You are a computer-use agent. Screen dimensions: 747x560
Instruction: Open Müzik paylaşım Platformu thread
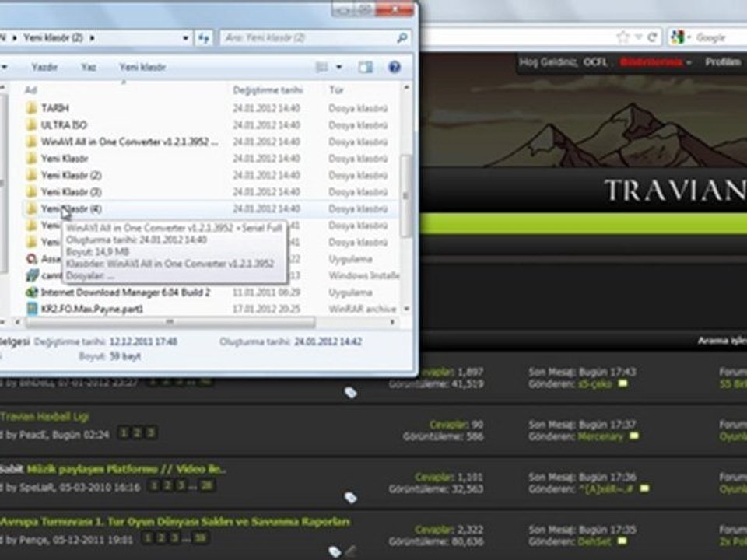point(126,469)
